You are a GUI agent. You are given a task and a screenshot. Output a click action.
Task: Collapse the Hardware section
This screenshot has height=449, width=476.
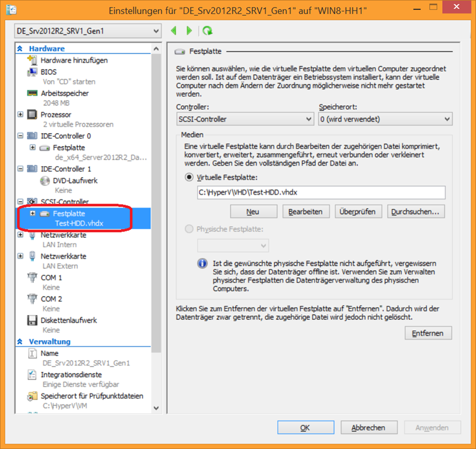(20, 49)
